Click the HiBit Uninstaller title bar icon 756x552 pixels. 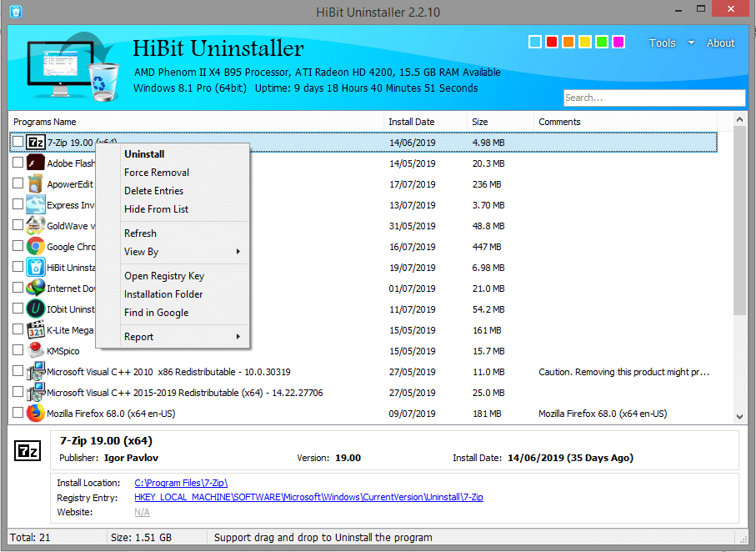16,12
